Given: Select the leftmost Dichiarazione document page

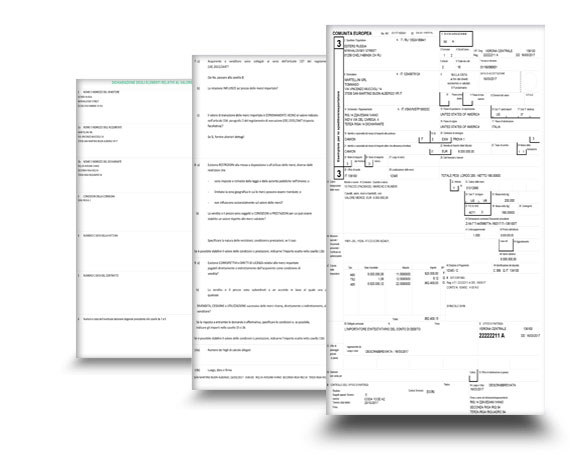Looking at the screenshot, I should (x=134, y=218).
